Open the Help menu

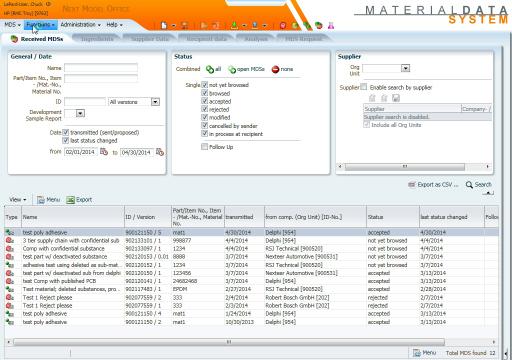114,25
